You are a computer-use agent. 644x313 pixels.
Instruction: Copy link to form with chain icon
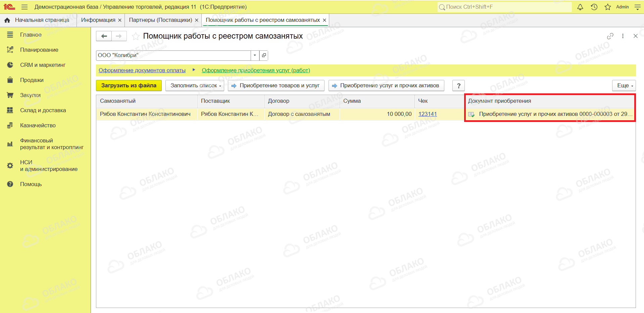[x=610, y=36]
